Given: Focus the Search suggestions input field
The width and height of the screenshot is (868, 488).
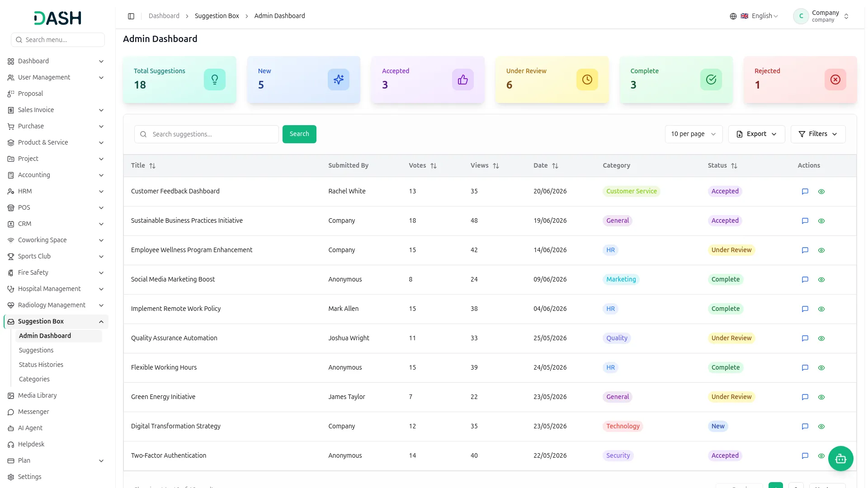Looking at the screenshot, I should [x=207, y=134].
